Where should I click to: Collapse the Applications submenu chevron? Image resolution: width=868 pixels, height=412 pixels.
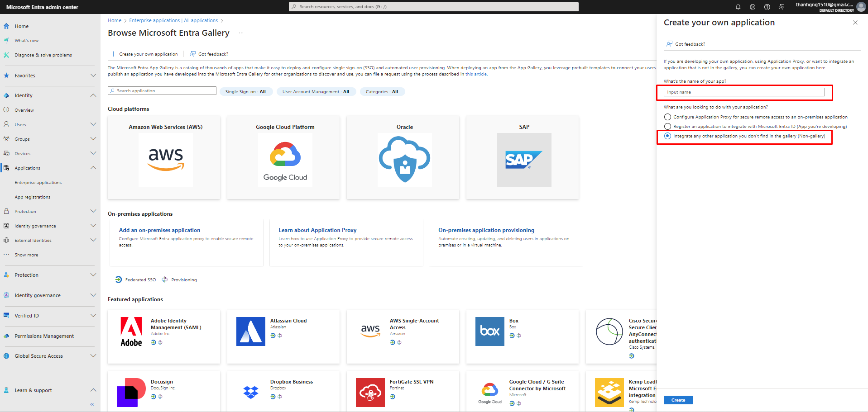click(93, 168)
